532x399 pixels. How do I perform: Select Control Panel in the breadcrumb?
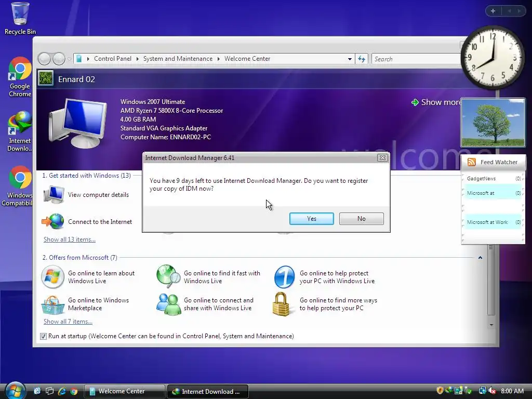coord(113,59)
